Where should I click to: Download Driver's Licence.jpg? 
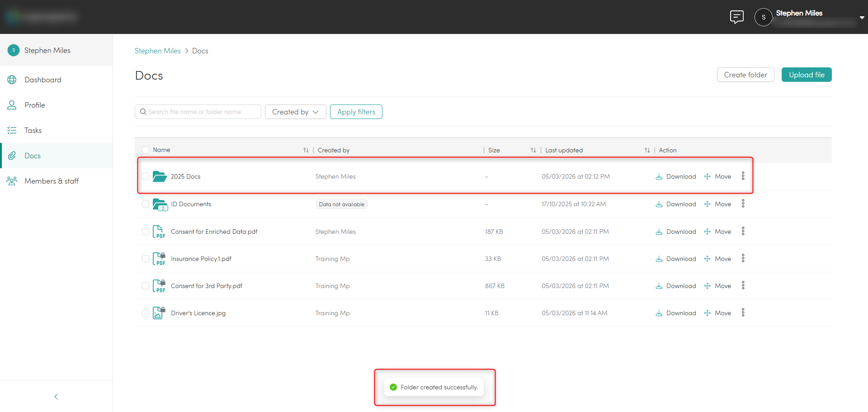(x=676, y=313)
